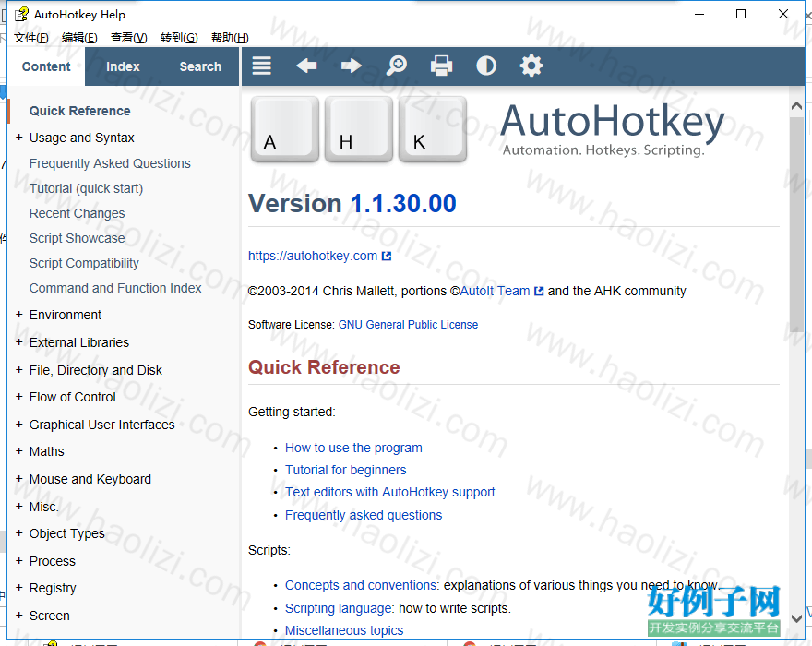Open the Scripting language link
This screenshot has width=812, height=646.
(338, 608)
